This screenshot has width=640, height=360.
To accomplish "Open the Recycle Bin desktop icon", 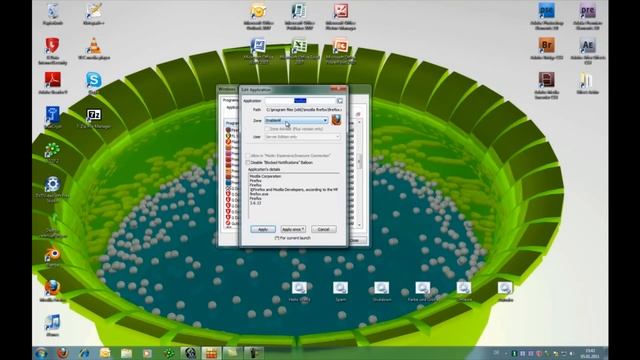I will click(x=53, y=13).
